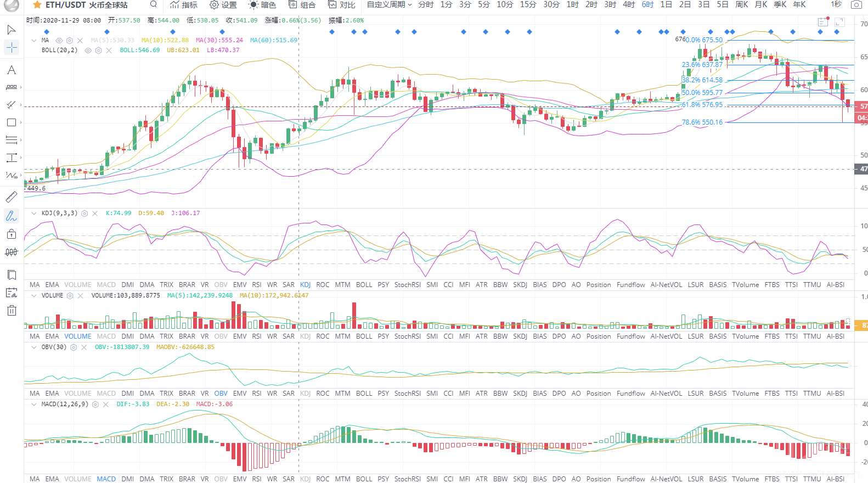Click the trash icon to delete drawings
868x483 pixels.
(x=12, y=311)
